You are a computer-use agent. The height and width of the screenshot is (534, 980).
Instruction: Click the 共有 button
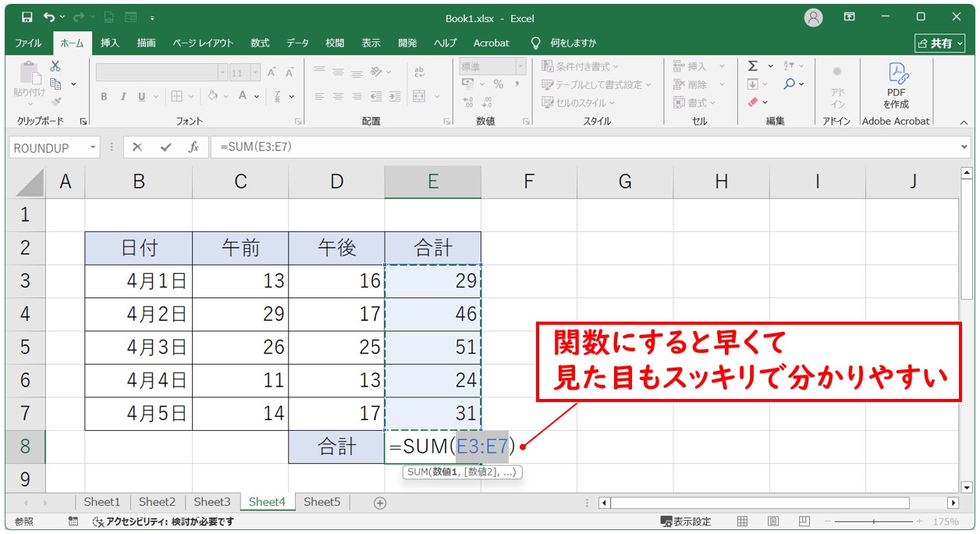coord(939,43)
